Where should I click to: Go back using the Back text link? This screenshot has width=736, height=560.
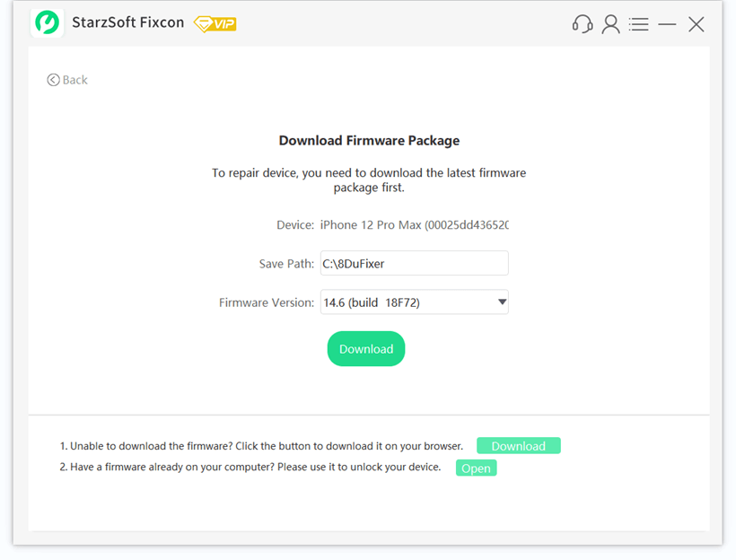click(x=75, y=80)
